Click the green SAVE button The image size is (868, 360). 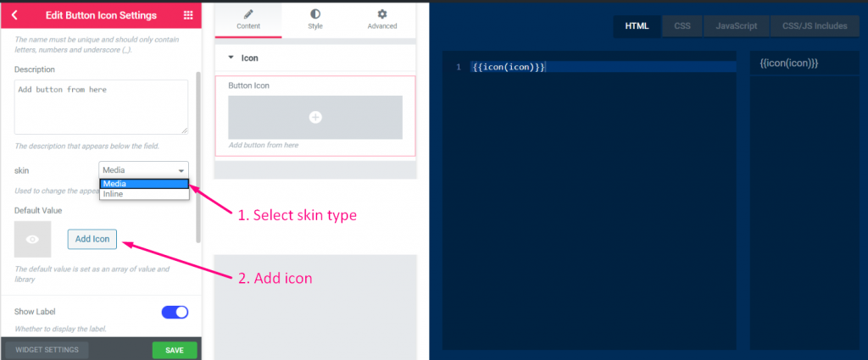(175, 350)
